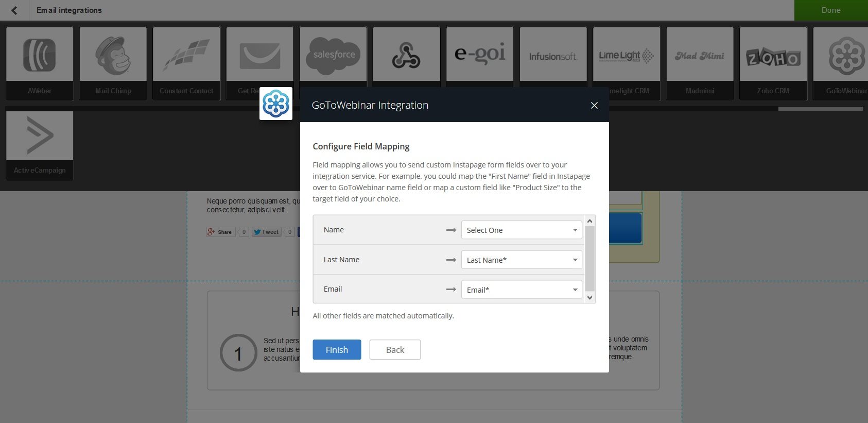868x423 pixels.
Task: Click the 'Configure Field Mapping' heading
Action: click(x=361, y=146)
